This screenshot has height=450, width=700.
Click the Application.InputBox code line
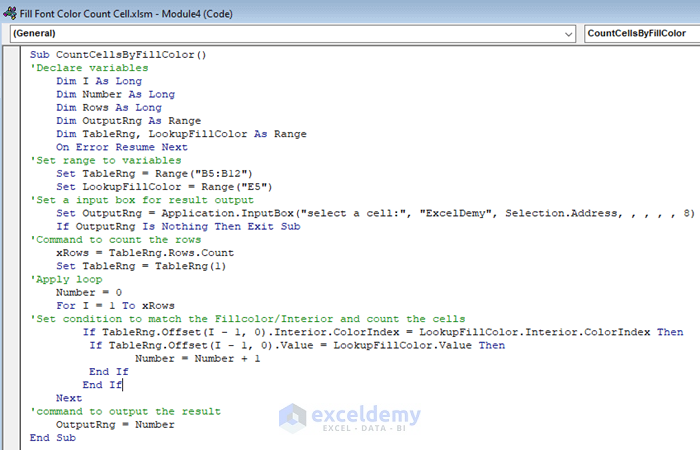coord(375,213)
